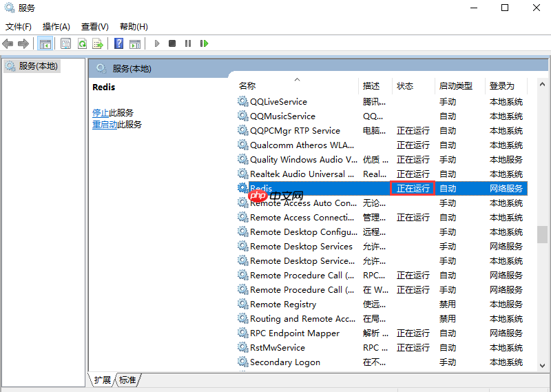Image resolution: width=551 pixels, height=392 pixels.
Task: Click the 停止 link to stop Redis
Action: (x=101, y=113)
